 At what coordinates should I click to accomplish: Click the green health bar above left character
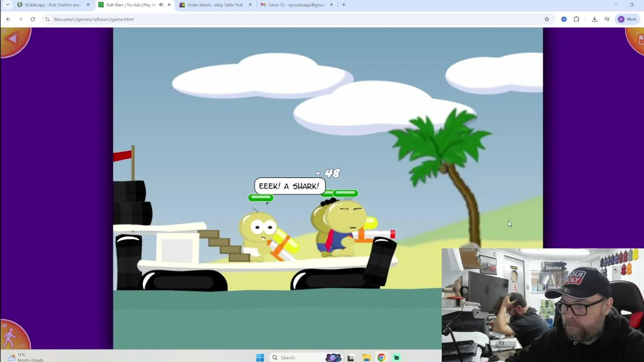261,198
